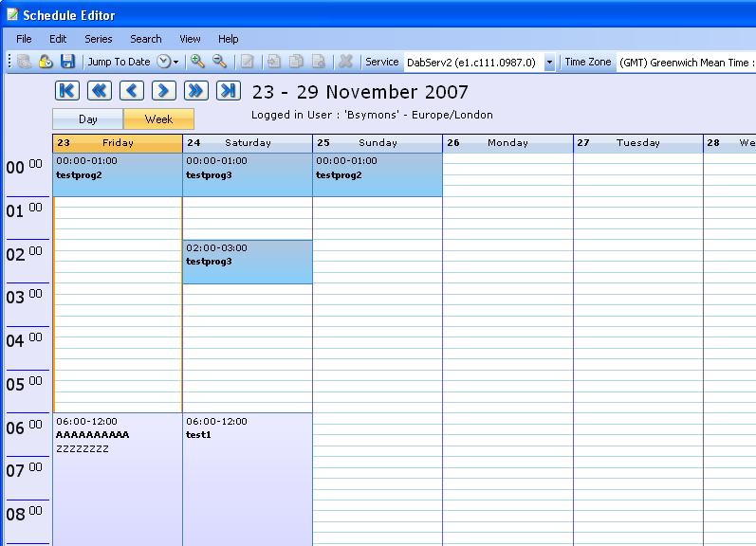Skip forward with the double-right arrow
This screenshot has height=546, width=756.
(x=195, y=90)
